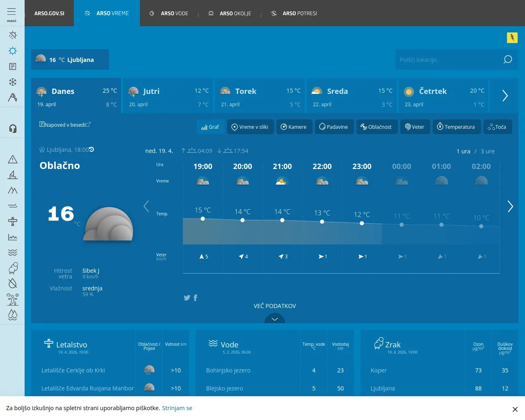Click the magnifier search icon
This screenshot has width=525, height=420.
[507, 59]
